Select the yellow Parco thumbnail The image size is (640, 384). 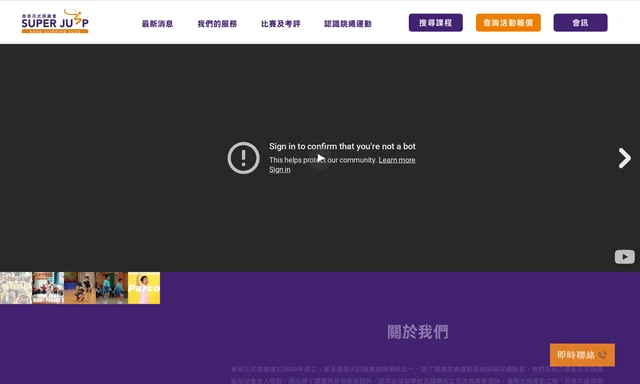[144, 288]
